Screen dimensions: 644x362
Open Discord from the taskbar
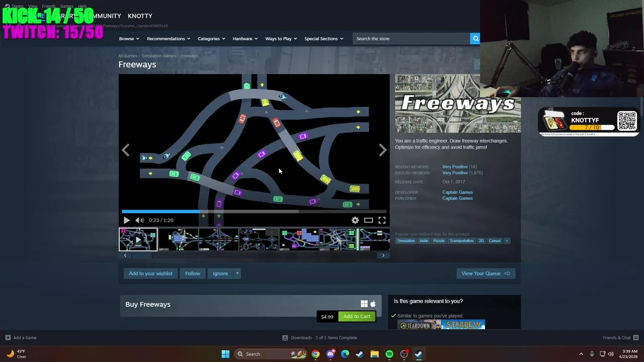(x=330, y=354)
